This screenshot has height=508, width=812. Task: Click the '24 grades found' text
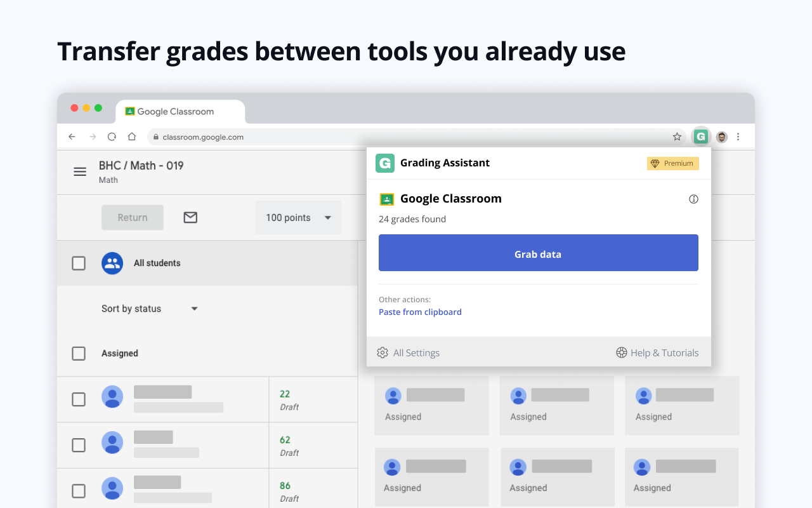tap(412, 219)
